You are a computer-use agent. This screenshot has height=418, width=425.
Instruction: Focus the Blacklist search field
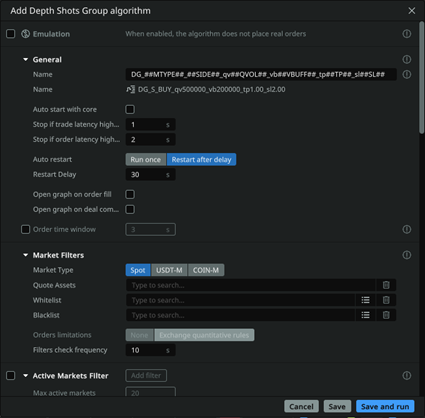[240, 315]
